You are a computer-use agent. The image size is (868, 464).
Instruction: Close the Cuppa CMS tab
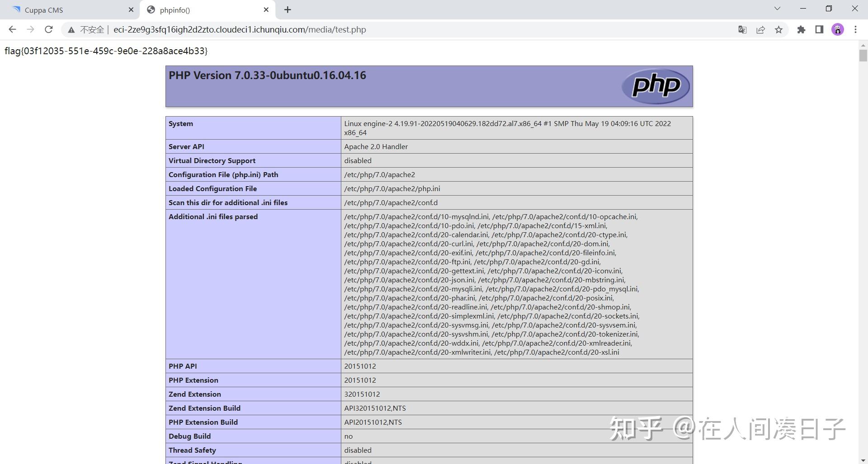(131, 9)
